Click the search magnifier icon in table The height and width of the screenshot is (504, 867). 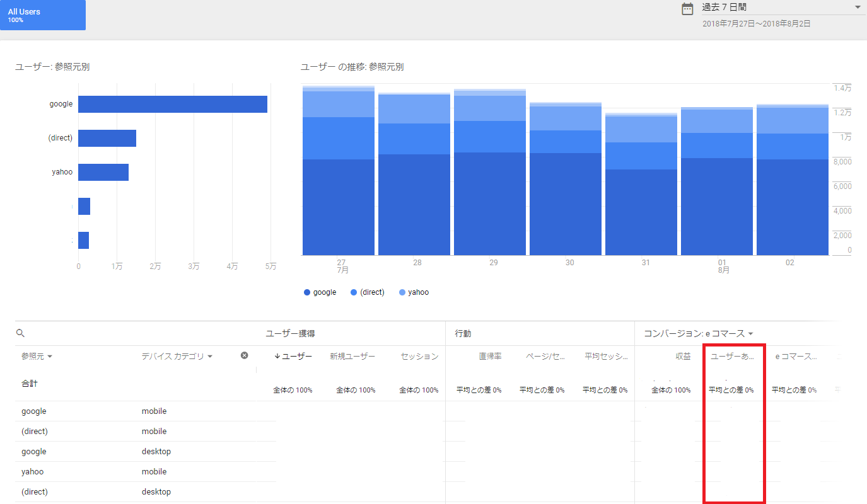click(x=20, y=333)
